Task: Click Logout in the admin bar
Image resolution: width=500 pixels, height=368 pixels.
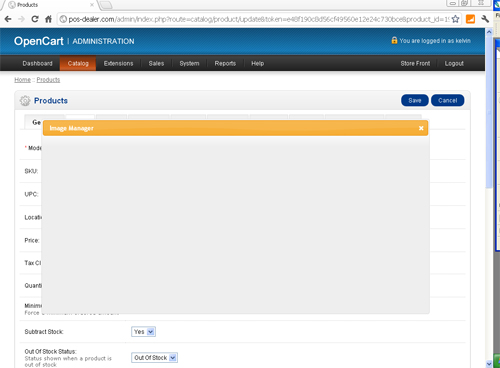Action: (x=454, y=63)
